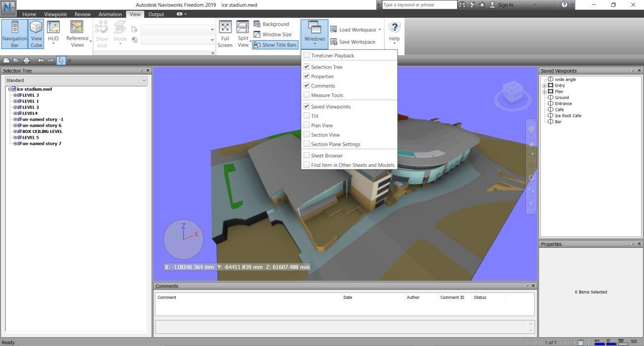Auto-hide the Properties panel pin
Screen dimensions: 644x346
(x=633, y=244)
